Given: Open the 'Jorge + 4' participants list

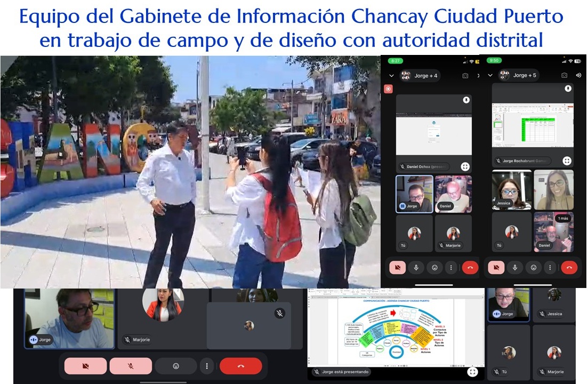Looking at the screenshot, I should tap(421, 76).
